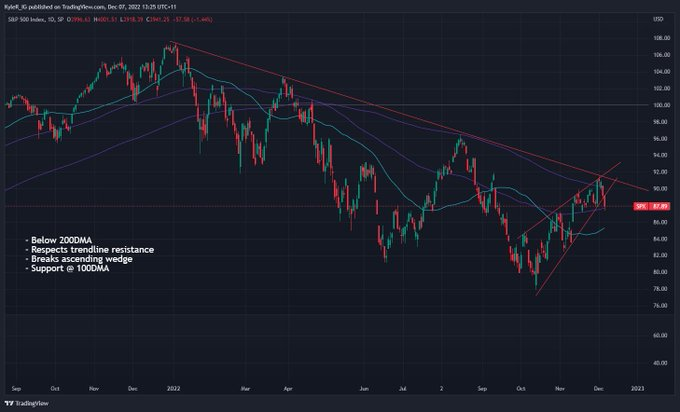The image size is (680, 412).
Task: Click the 60.00 price axis label
Action: (x=660, y=335)
